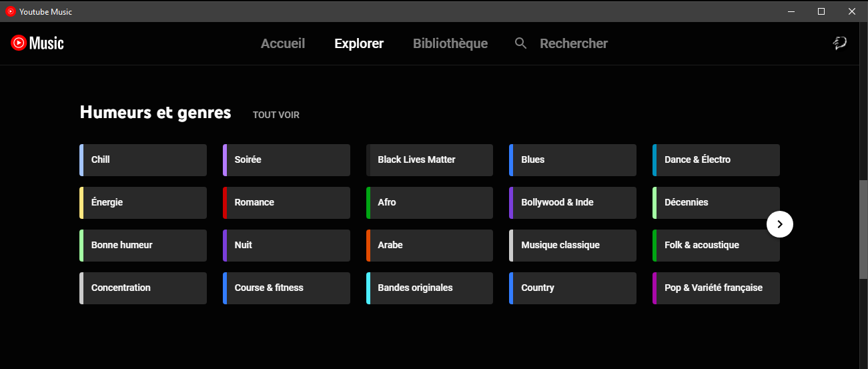Select the Explorer tab
This screenshot has height=369, width=868.
[x=359, y=43]
